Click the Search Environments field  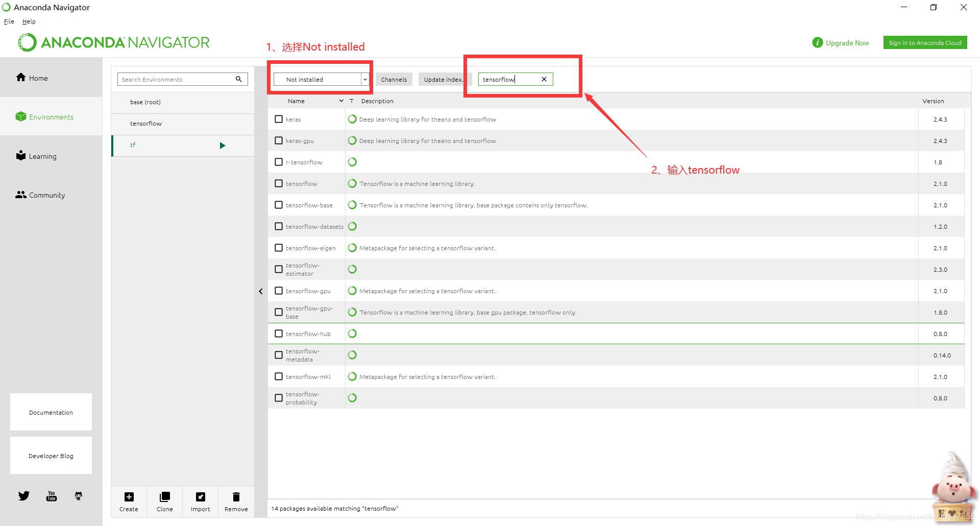click(176, 79)
